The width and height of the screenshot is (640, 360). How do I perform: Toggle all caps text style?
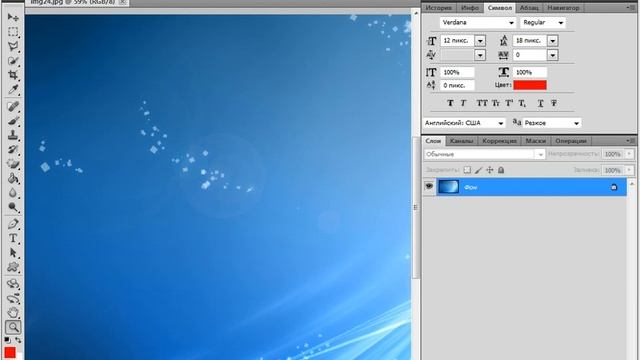(482, 103)
